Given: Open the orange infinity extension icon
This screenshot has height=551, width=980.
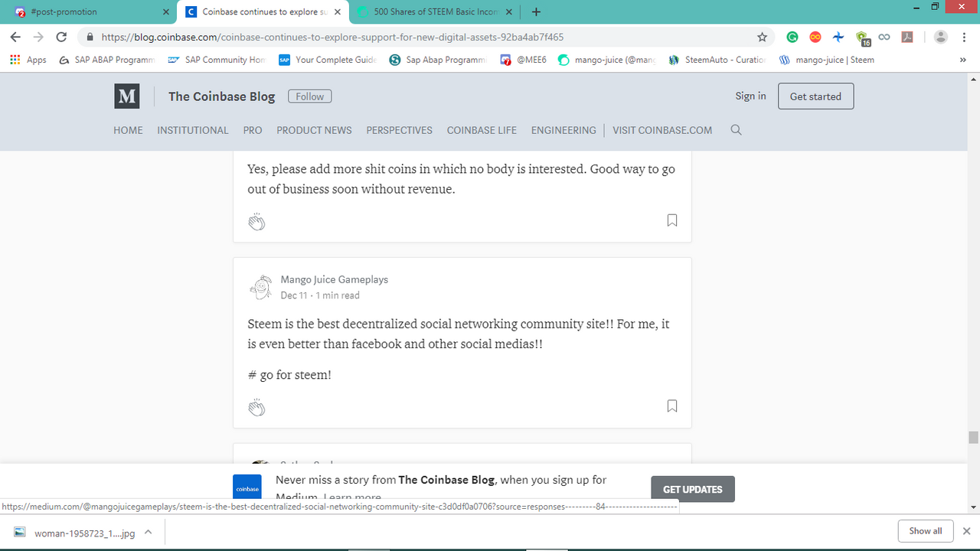Looking at the screenshot, I should coord(815,37).
